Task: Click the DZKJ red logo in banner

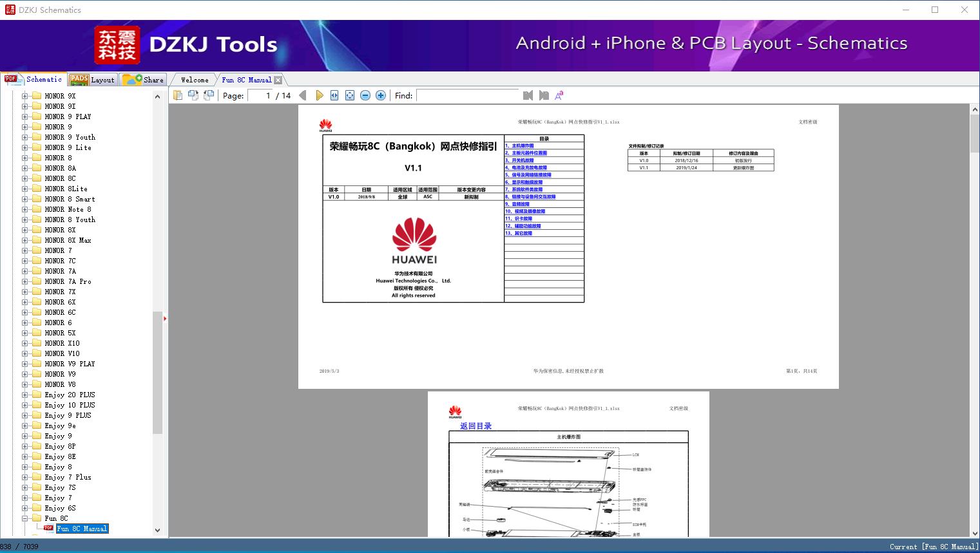Action: (117, 45)
